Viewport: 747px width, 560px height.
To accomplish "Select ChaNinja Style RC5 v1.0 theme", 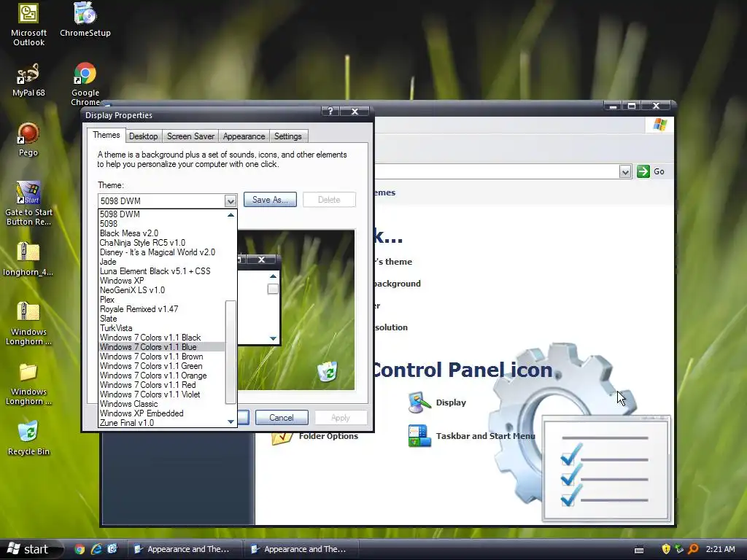I will tap(162, 243).
